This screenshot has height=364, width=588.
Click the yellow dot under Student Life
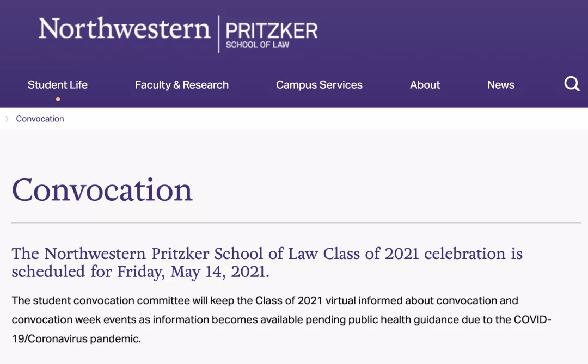tap(58, 99)
